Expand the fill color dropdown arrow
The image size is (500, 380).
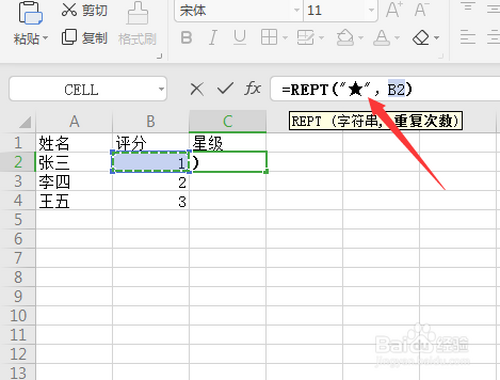click(x=361, y=38)
